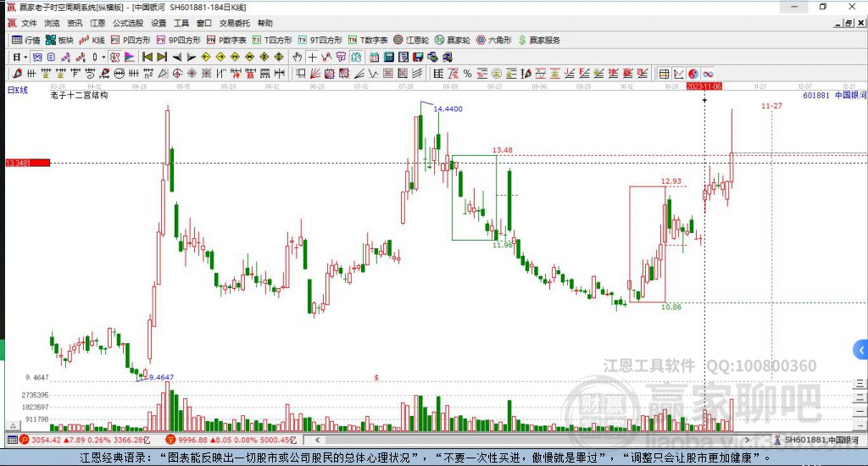Open the 江恩 menu

[97, 23]
